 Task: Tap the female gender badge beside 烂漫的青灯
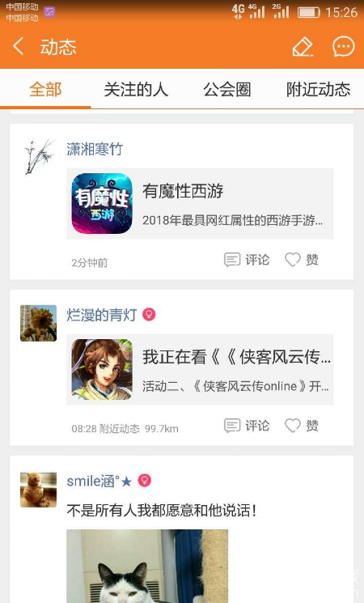tap(149, 315)
